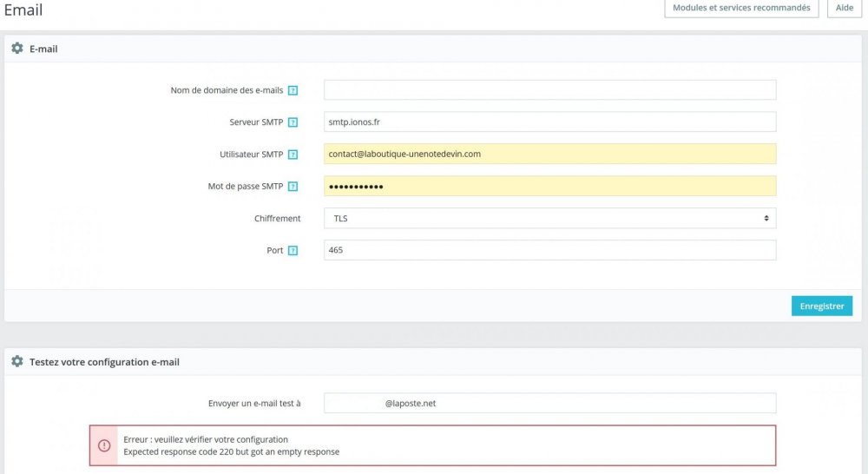Click the Port field containing 465
The height and width of the screenshot is (474, 868).
coord(549,251)
